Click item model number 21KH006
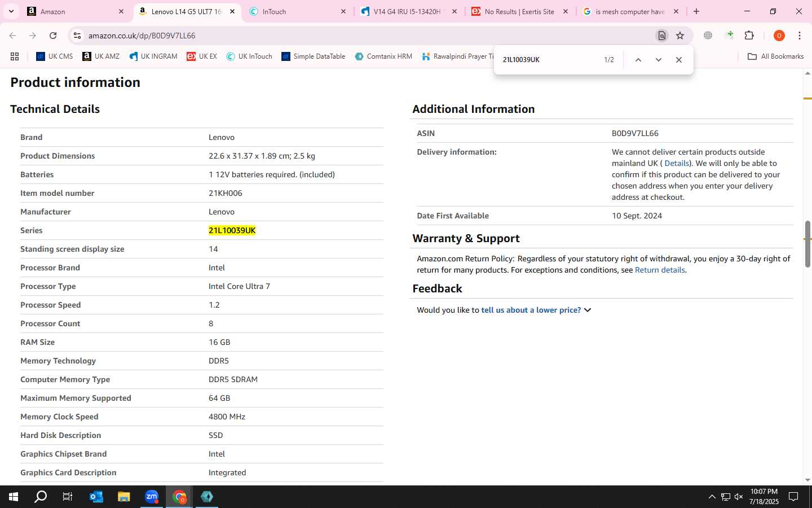The height and width of the screenshot is (508, 812). tap(225, 193)
